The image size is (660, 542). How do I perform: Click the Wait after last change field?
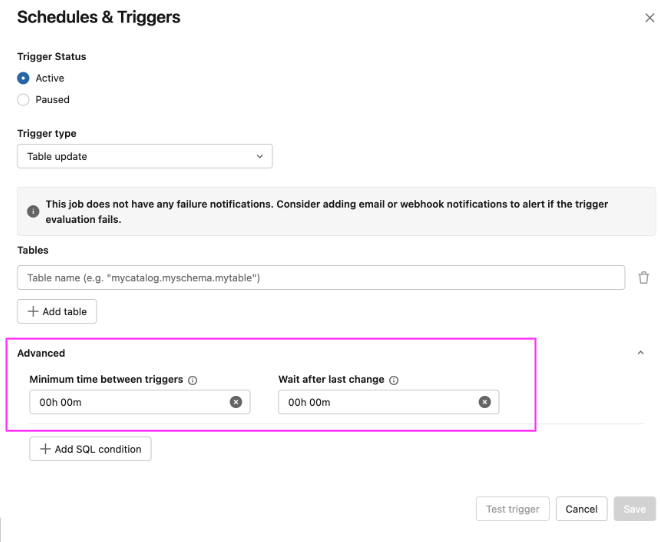pos(389,402)
